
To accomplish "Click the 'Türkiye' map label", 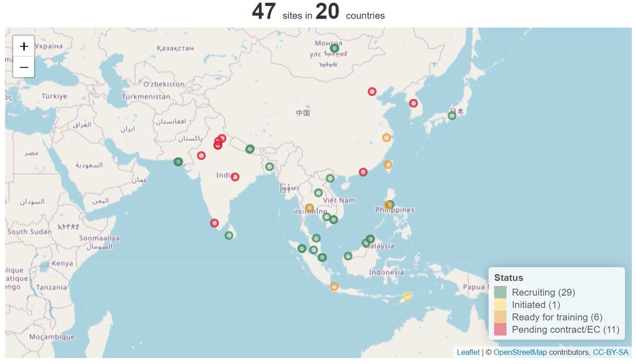I will tap(56, 96).
